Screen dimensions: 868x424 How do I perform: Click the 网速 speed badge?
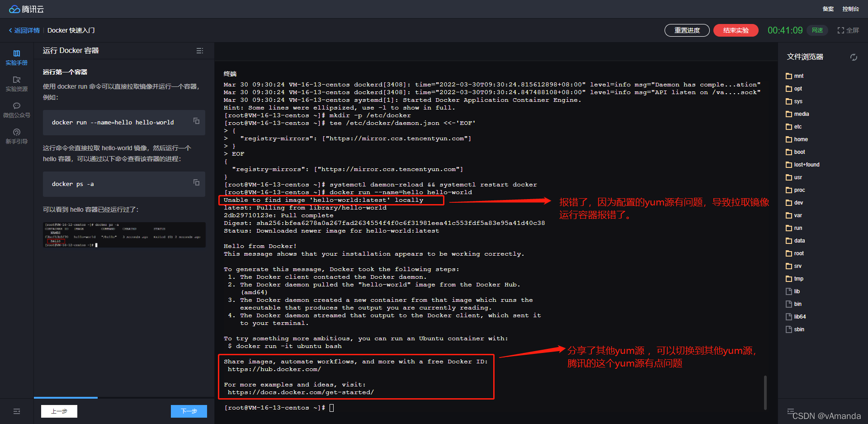click(x=817, y=30)
